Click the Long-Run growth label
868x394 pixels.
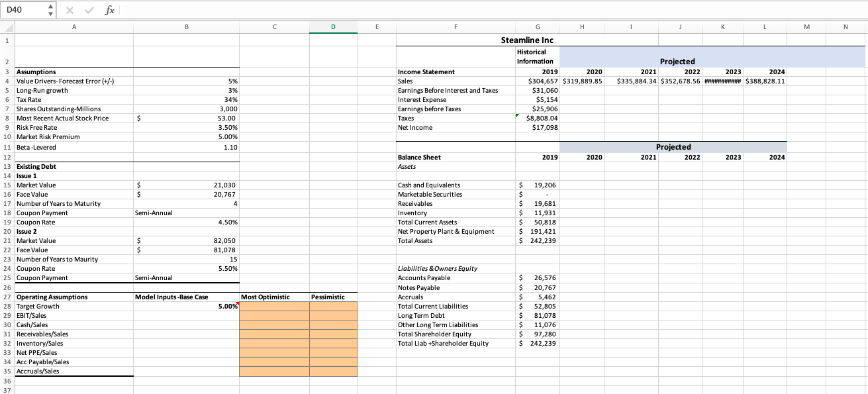pyautogui.click(x=42, y=90)
